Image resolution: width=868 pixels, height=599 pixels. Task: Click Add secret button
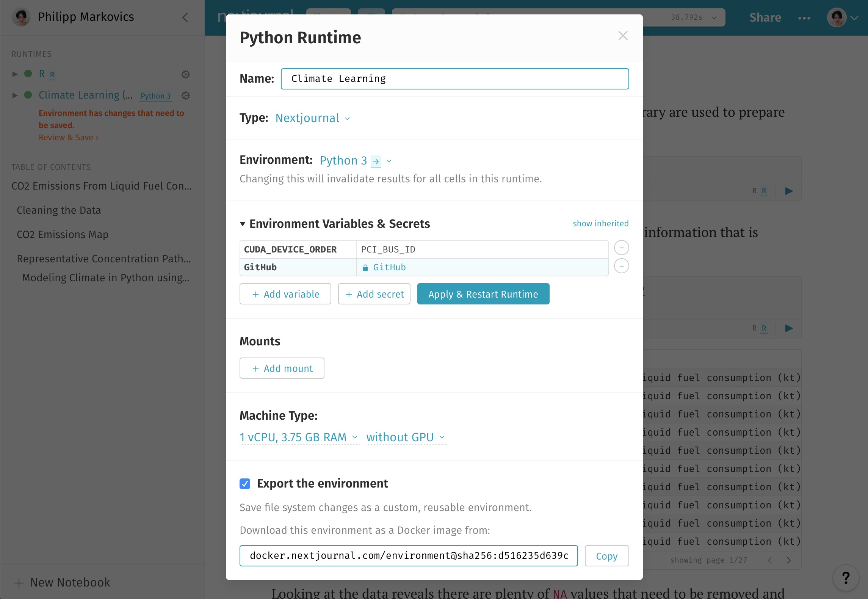click(374, 294)
